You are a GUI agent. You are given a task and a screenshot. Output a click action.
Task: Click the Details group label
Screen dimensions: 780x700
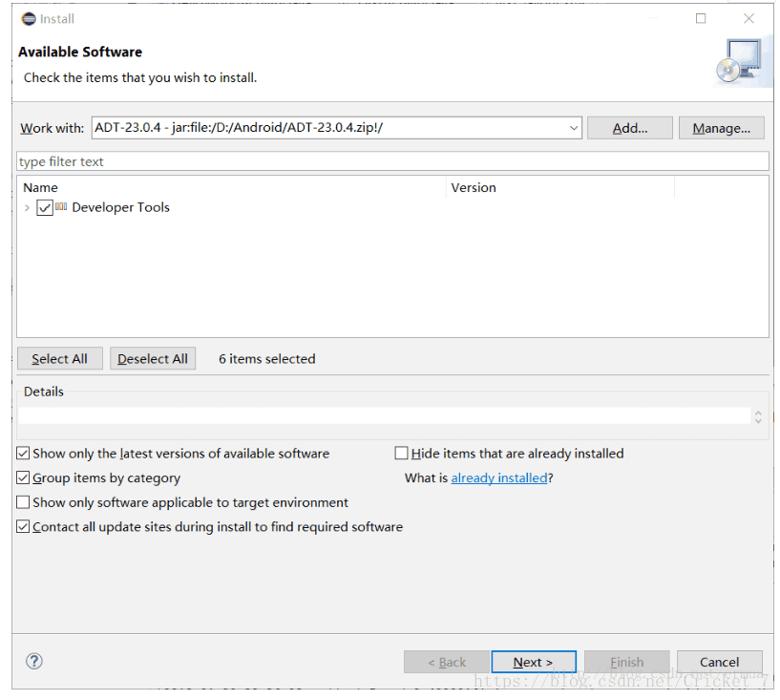coord(43,392)
